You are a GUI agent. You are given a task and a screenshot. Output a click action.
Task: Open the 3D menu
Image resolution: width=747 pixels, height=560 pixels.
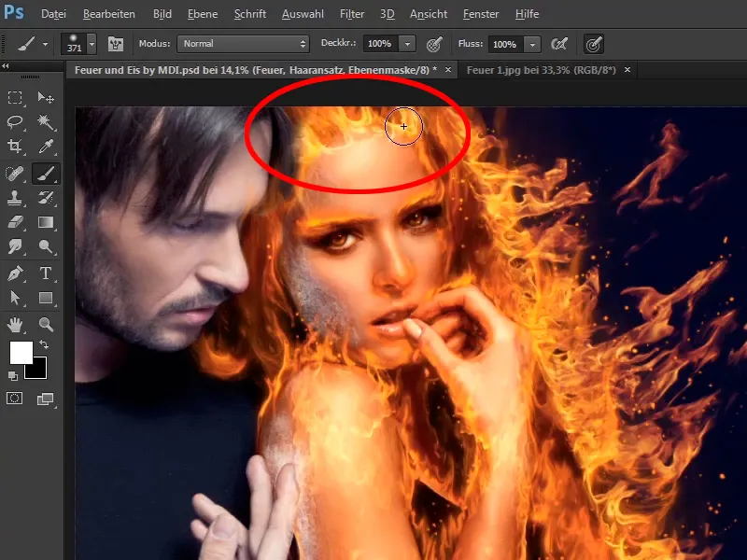pyautogui.click(x=387, y=14)
